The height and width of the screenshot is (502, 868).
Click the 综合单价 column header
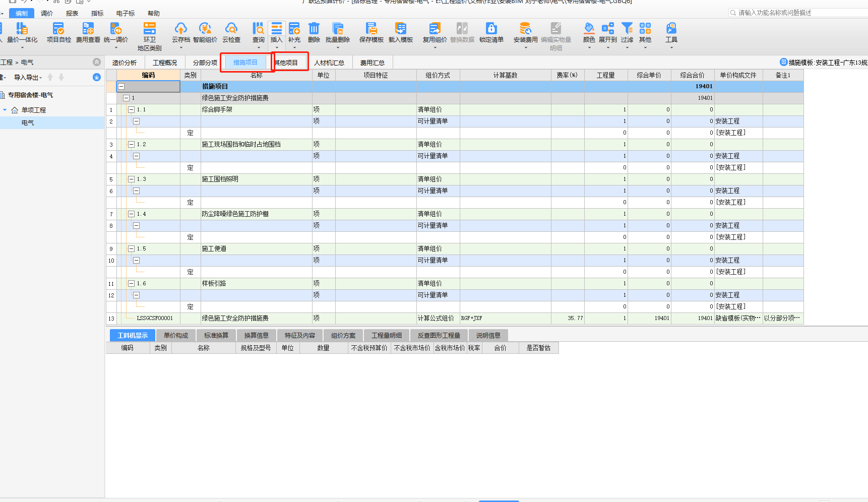click(x=649, y=75)
